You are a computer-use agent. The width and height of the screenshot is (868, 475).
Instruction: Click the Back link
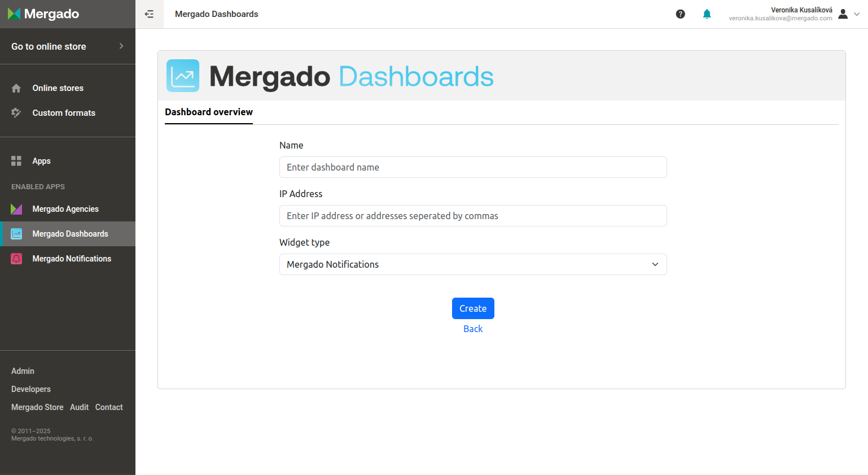(473, 329)
